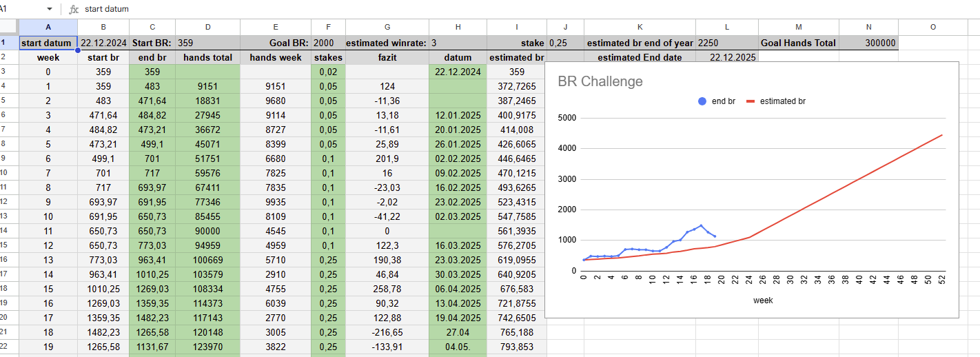Click the datum cell 04.05.
Screen dimensions: 980x357
coord(458,347)
